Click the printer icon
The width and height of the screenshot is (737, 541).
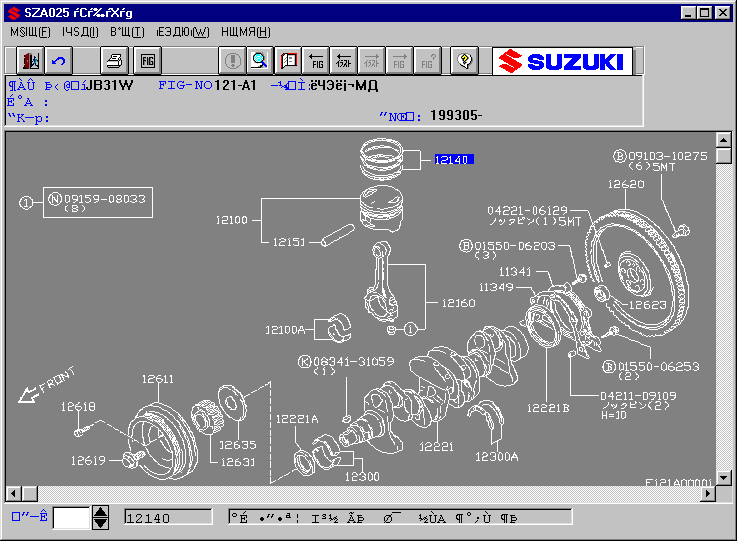(114, 61)
